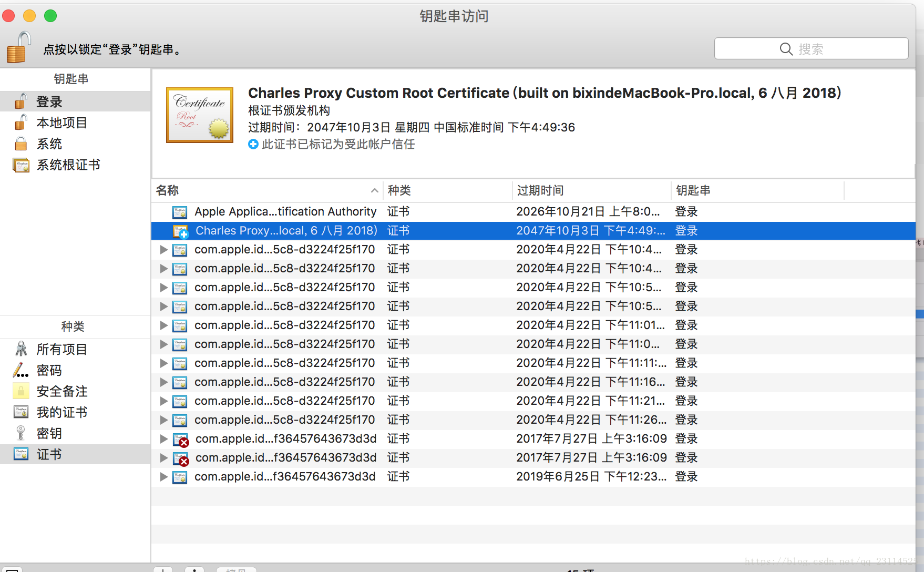The image size is (924, 572).
Task: Click the 种类 sidebar section header
Action: [x=73, y=326]
